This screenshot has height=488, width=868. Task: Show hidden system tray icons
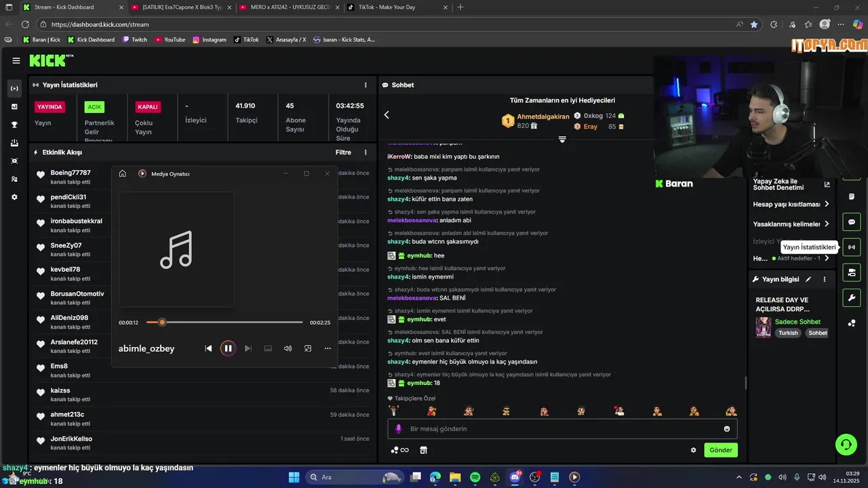click(738, 477)
